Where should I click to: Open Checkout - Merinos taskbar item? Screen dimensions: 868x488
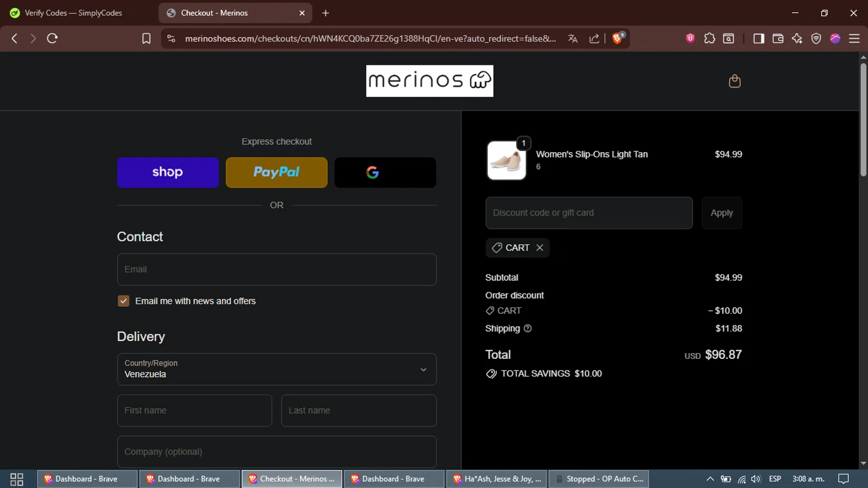(x=292, y=479)
